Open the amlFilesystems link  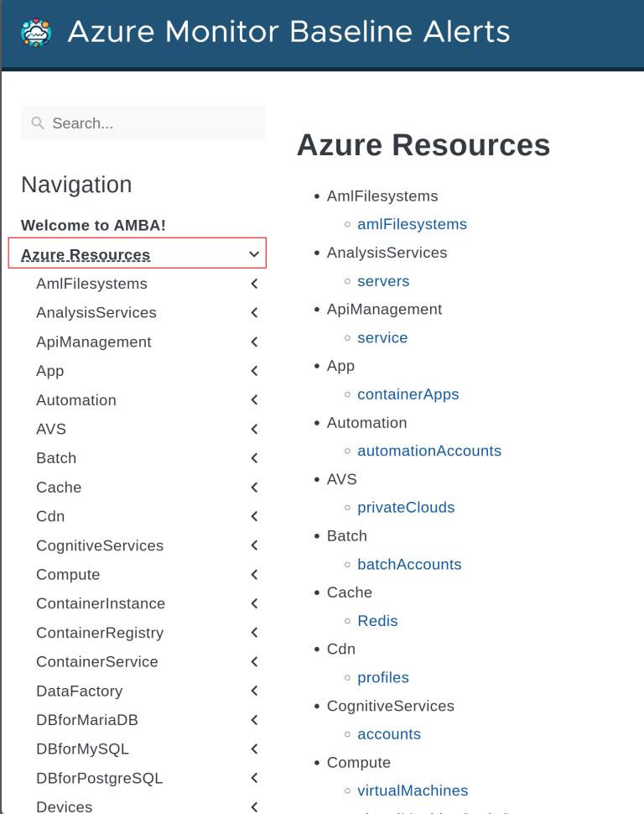(412, 224)
